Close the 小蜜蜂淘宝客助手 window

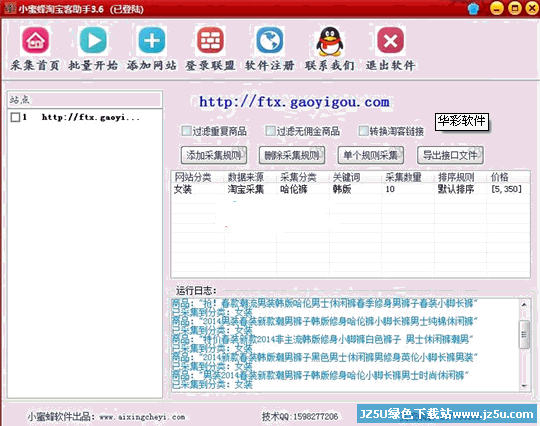coord(532,8)
